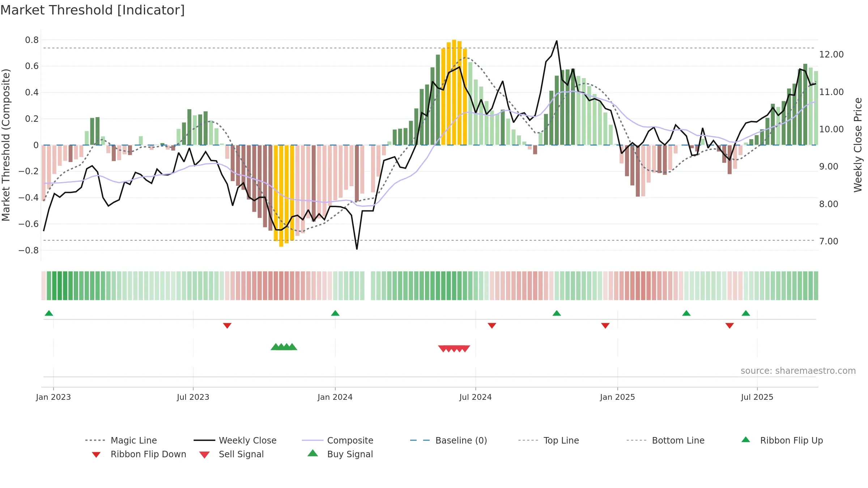Click the Ribbon Flip Up marker near July 2025
The image size is (868, 488).
(746, 313)
